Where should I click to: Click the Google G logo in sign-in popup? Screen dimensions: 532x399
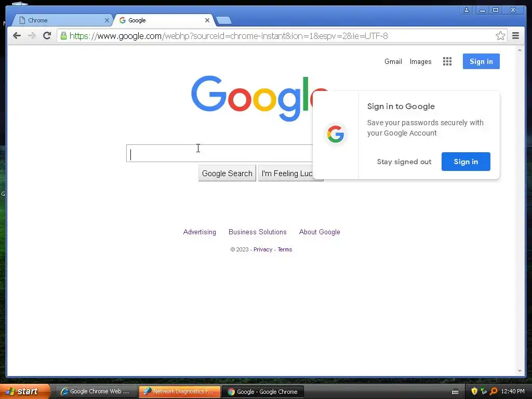pos(336,134)
